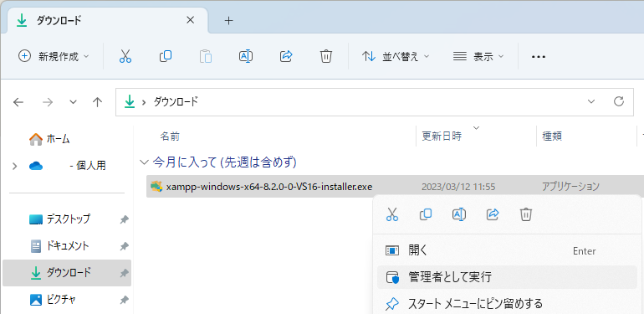Select OneDrive 個人用 in the sidebar
Viewport: 644px width, 314px height.
[x=67, y=166]
